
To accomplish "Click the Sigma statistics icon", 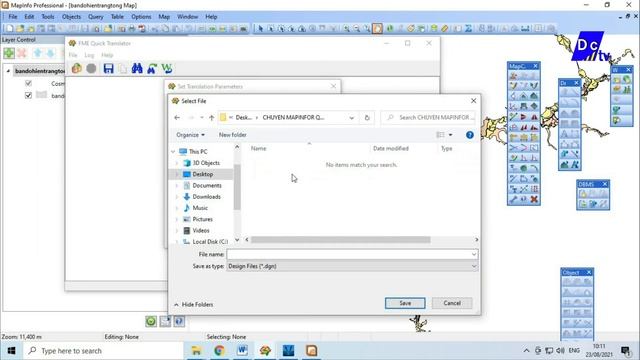I will [468, 29].
